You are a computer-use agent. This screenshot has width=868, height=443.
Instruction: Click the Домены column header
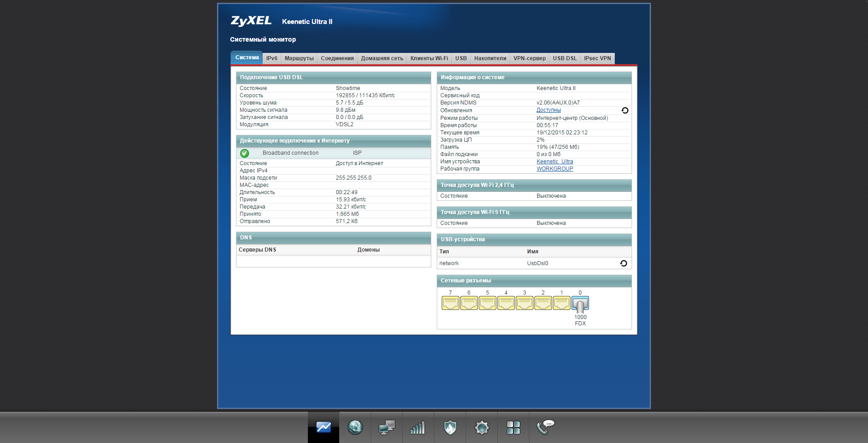368,250
